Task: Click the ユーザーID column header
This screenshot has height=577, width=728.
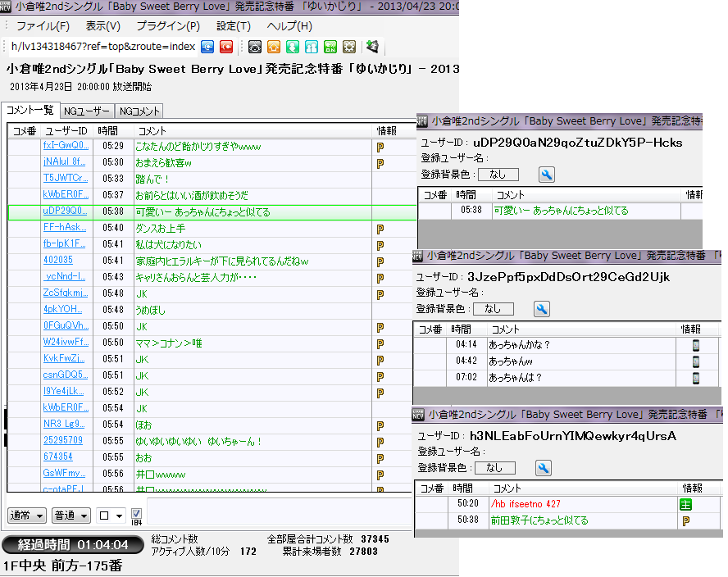Action: [x=66, y=131]
